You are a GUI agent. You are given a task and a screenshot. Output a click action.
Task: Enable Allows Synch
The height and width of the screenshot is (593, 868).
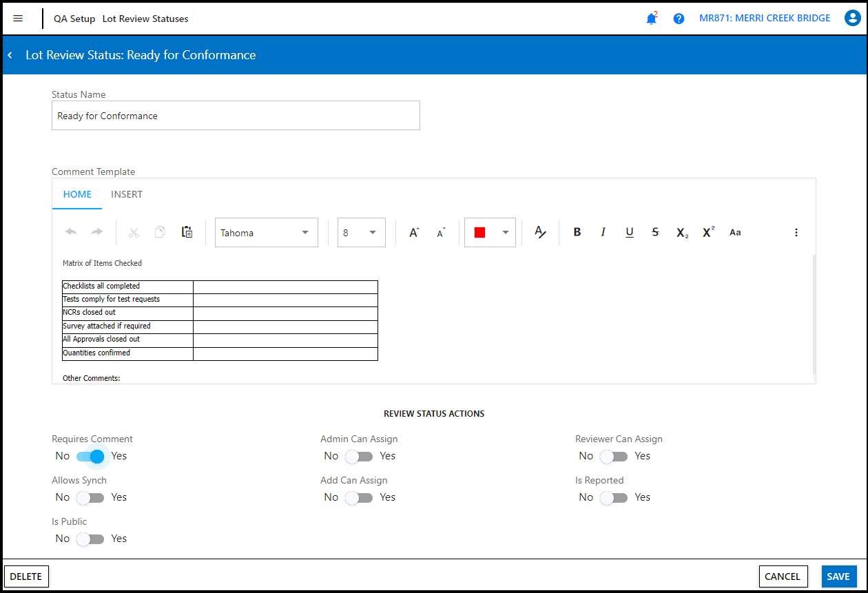90,497
